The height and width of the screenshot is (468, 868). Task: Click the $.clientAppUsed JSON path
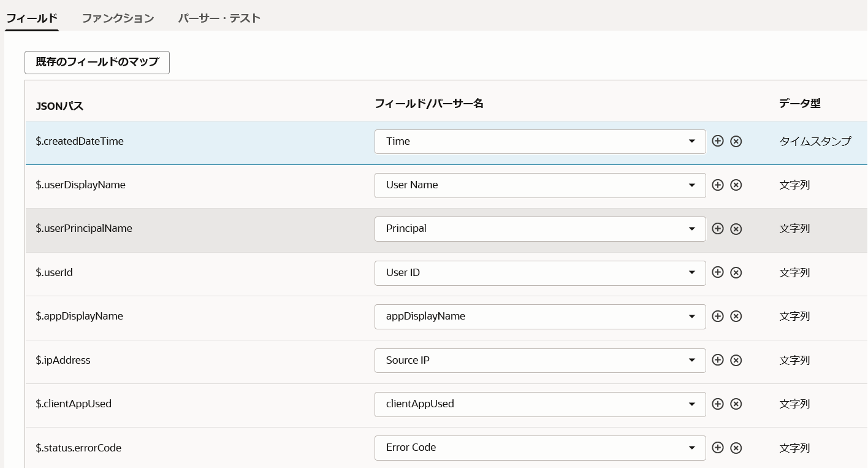(74, 404)
